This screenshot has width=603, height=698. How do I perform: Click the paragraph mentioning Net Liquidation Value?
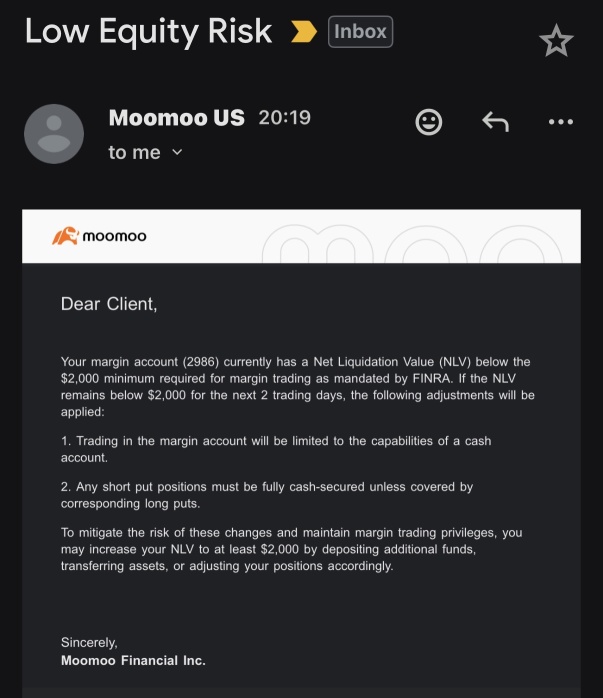tap(298, 386)
